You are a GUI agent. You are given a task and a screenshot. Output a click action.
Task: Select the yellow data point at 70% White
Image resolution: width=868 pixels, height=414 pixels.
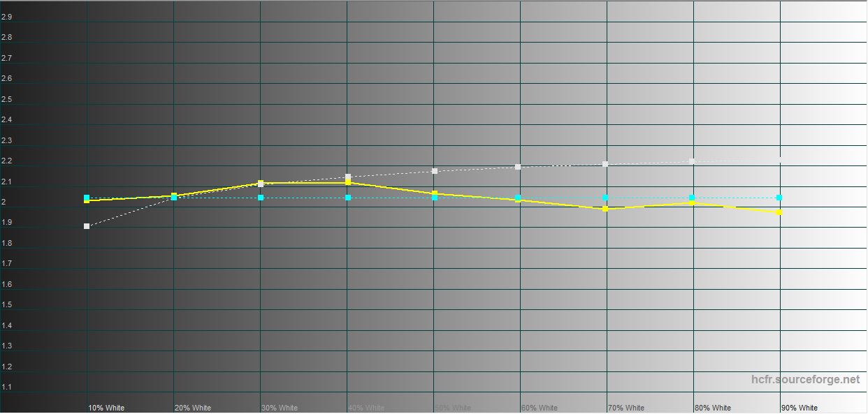[605, 209]
